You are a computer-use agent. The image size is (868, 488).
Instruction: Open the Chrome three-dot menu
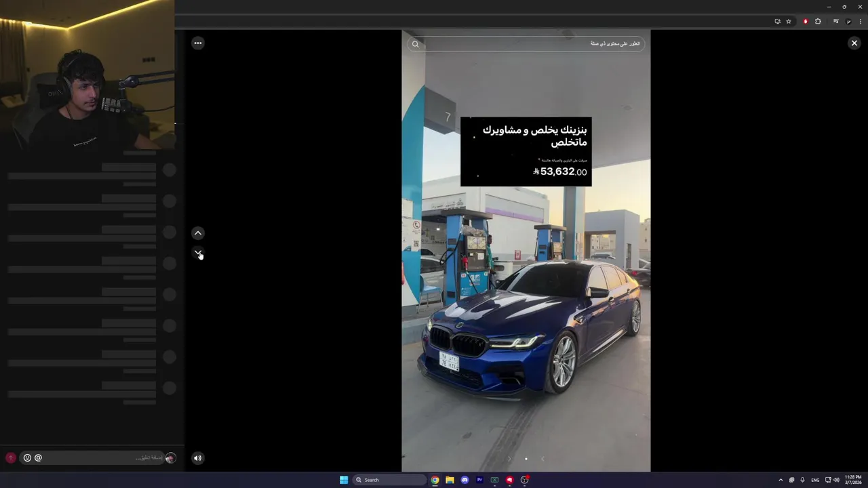tap(860, 21)
